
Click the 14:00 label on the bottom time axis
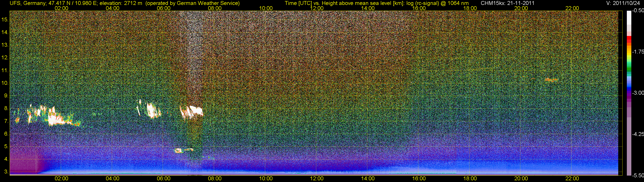point(368,179)
